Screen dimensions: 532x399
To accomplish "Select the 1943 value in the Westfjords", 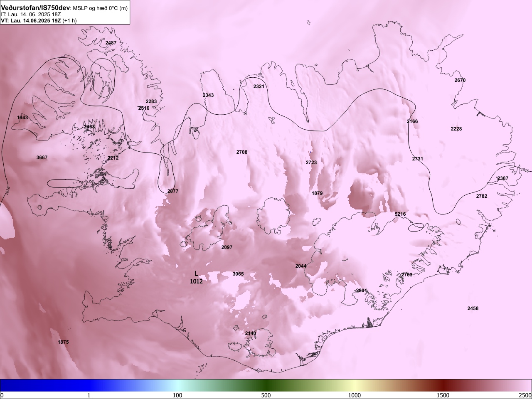I will pyautogui.click(x=23, y=118).
